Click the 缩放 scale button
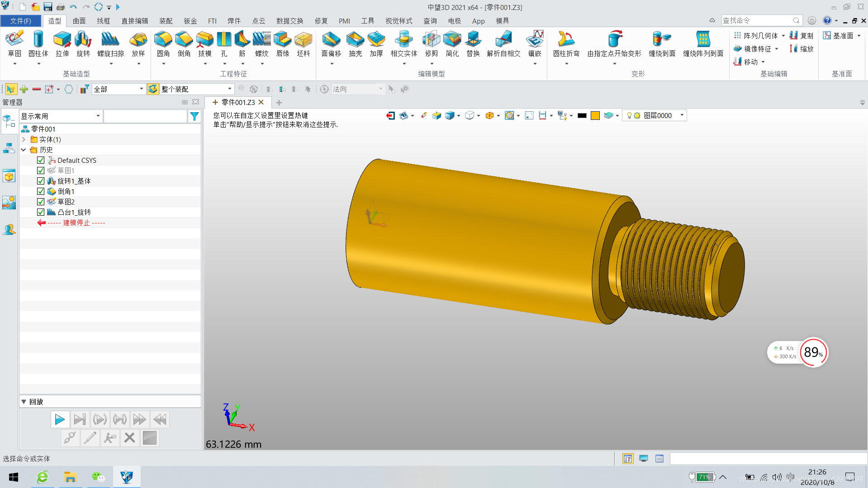868x488 pixels. [x=802, y=49]
